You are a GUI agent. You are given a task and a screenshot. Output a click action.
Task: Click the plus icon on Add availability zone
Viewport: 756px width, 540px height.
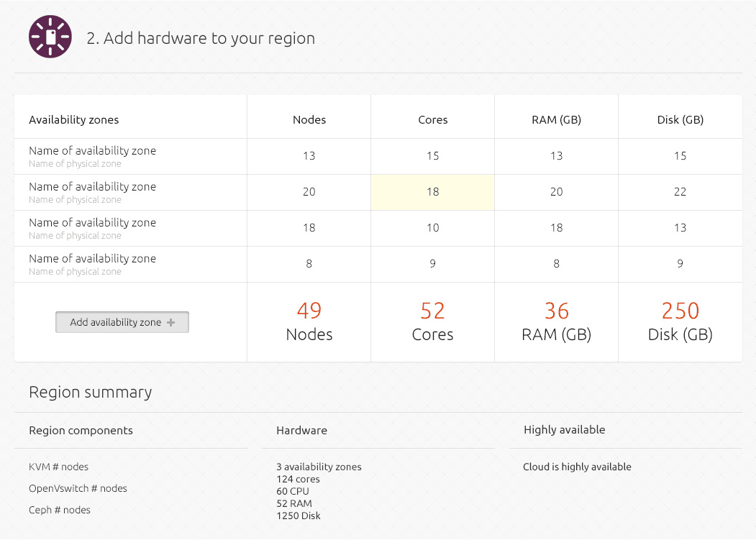point(171,323)
